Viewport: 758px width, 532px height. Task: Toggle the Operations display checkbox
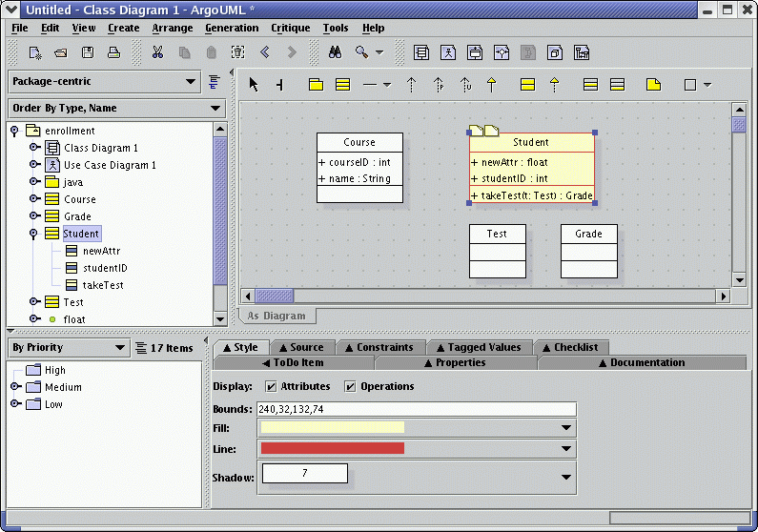point(351,386)
